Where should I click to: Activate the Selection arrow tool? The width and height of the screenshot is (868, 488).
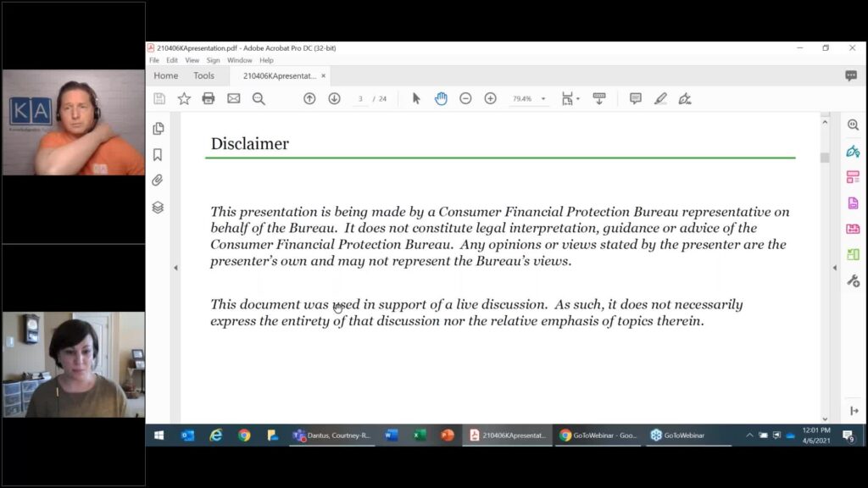[416, 98]
